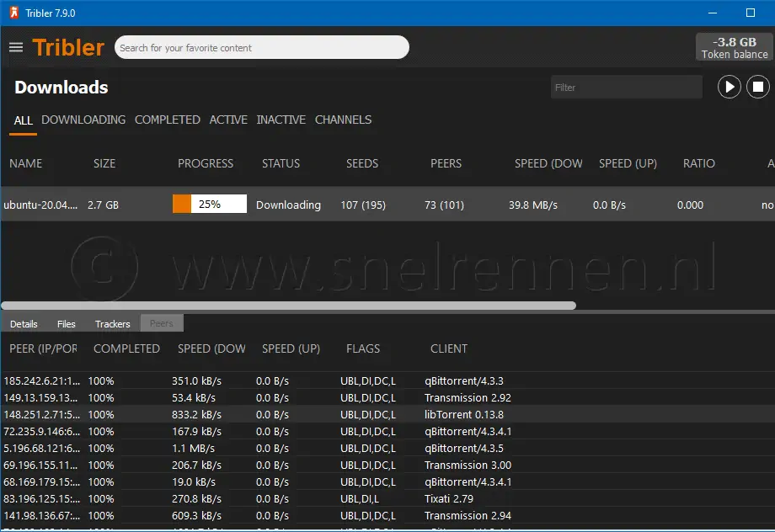
Task: Click the qBittorrent/4.3.5 client cell
Action: tap(463, 448)
